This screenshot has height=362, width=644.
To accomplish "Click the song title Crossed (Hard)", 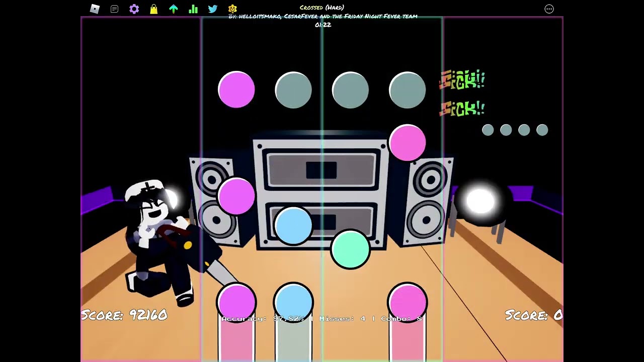I will 322,8.
